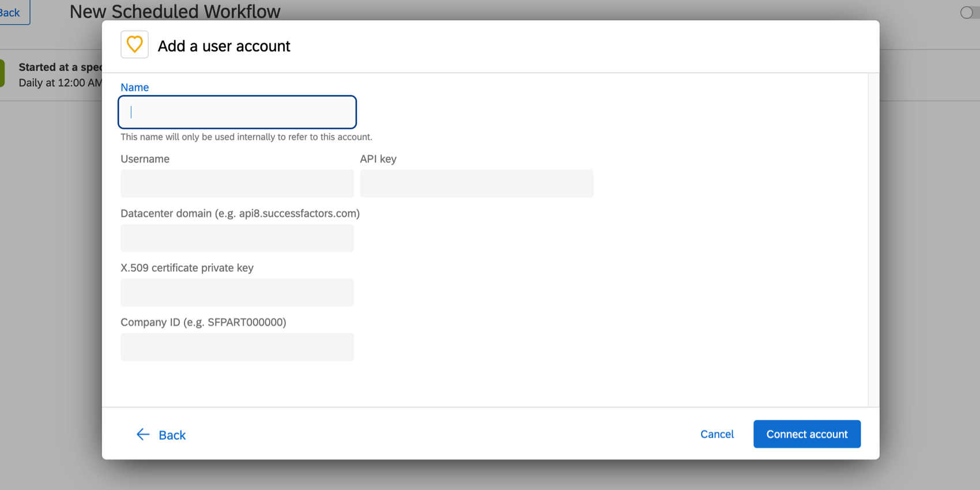Click the SuccessFactors heart icon in header

tap(134, 44)
